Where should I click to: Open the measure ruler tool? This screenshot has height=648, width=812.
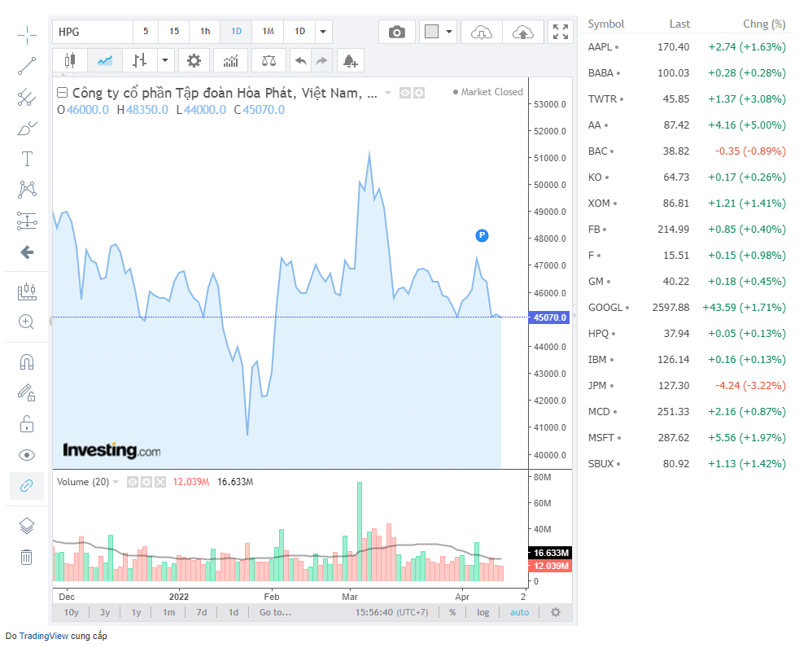pos(27,291)
